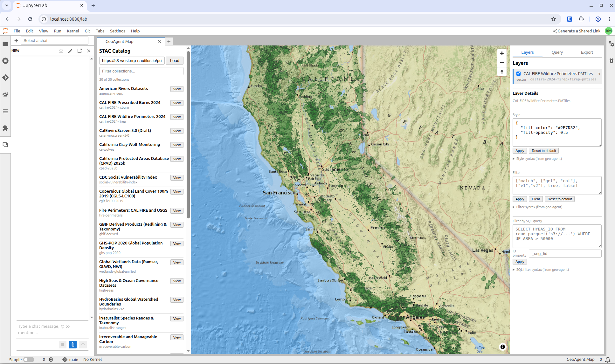
Task: Click Generate a Shared Link
Action: click(577, 31)
